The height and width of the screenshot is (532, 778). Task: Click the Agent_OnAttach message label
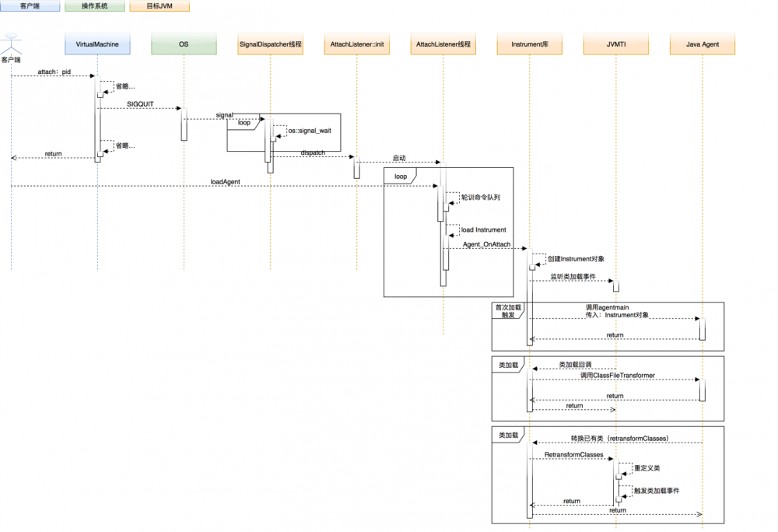[x=486, y=244]
